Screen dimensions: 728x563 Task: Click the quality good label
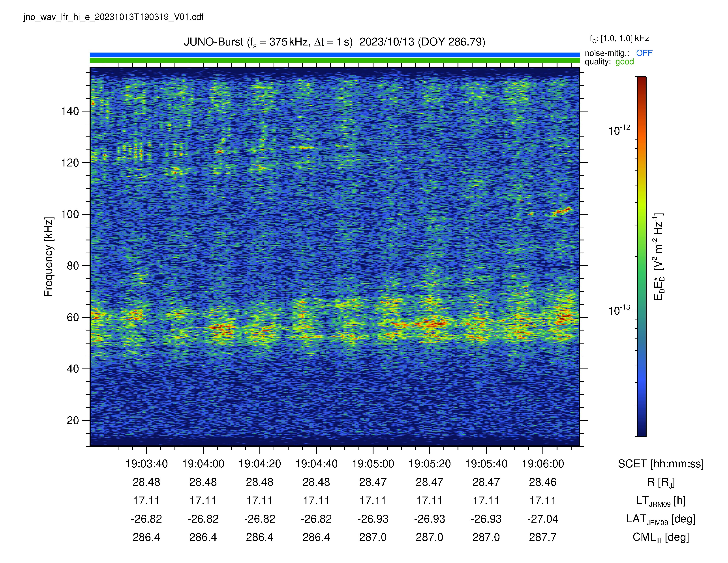[x=609, y=62]
